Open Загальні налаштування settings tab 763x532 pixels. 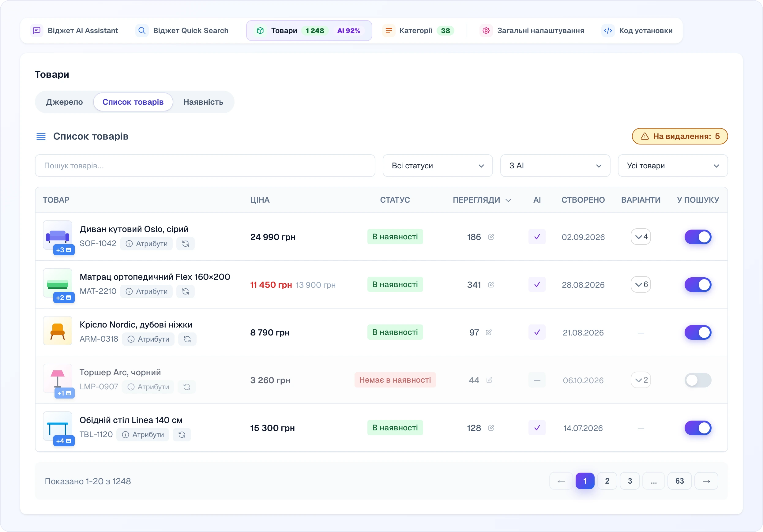point(532,31)
